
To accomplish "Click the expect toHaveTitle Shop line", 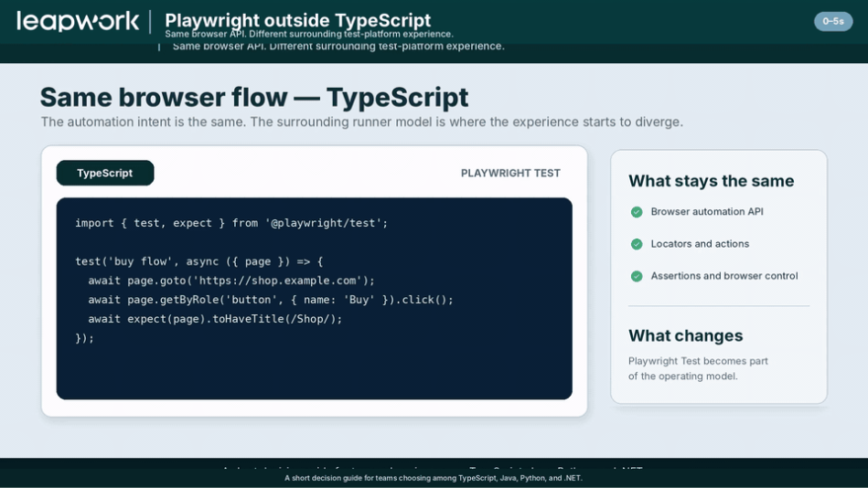I will (x=215, y=319).
